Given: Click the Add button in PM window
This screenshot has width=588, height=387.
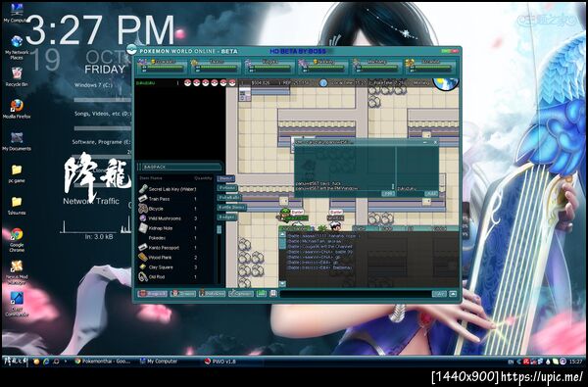Looking at the screenshot, I should point(431,194).
